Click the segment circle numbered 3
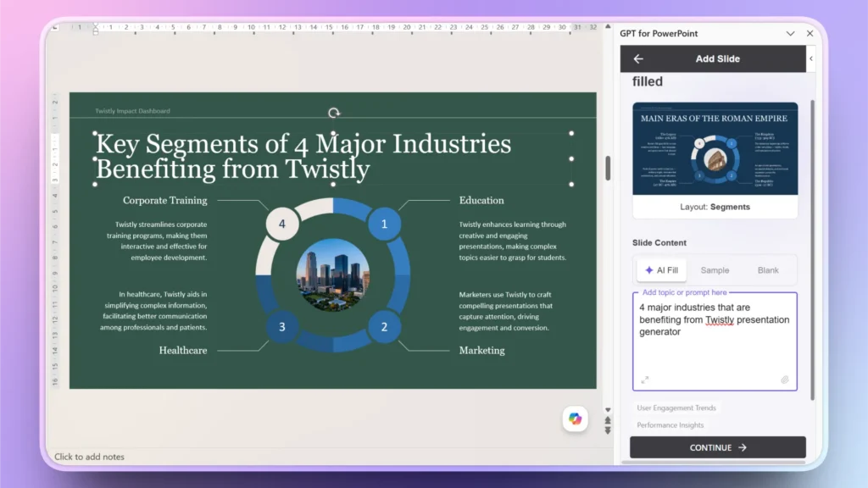The image size is (868, 488). click(281, 327)
